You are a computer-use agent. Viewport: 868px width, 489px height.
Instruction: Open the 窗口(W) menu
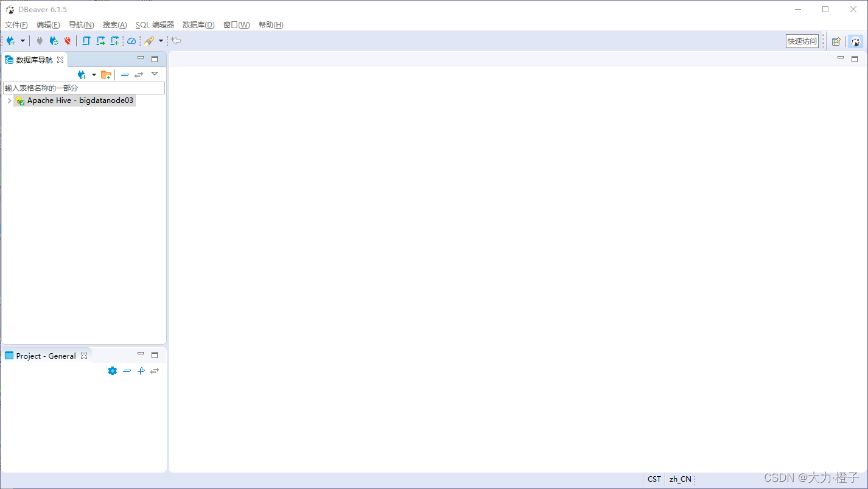click(x=236, y=25)
